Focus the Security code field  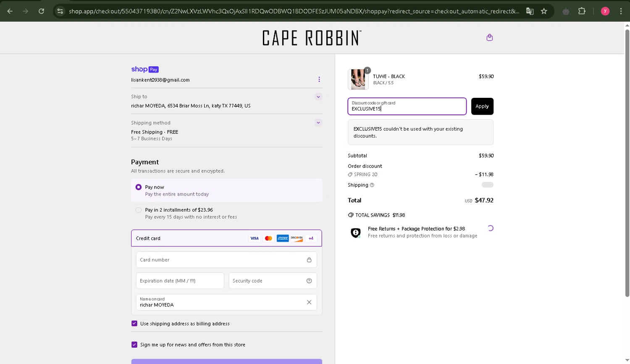coord(273,281)
